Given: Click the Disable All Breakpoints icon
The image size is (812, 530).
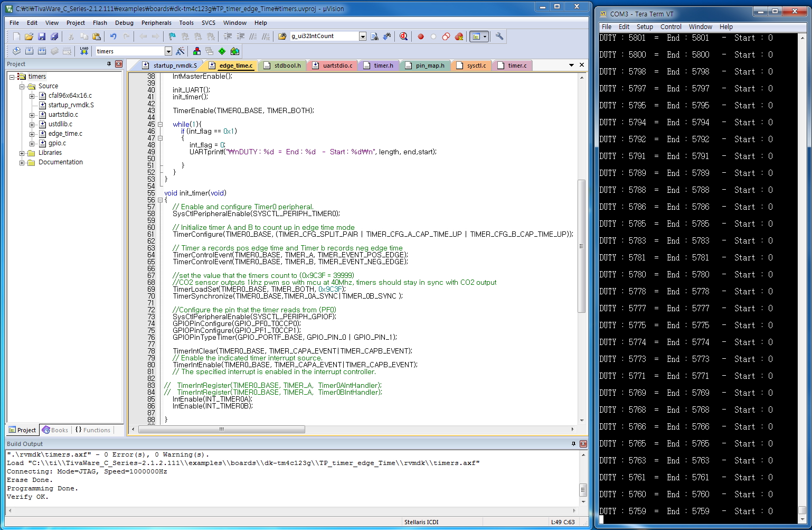Looking at the screenshot, I should 446,36.
